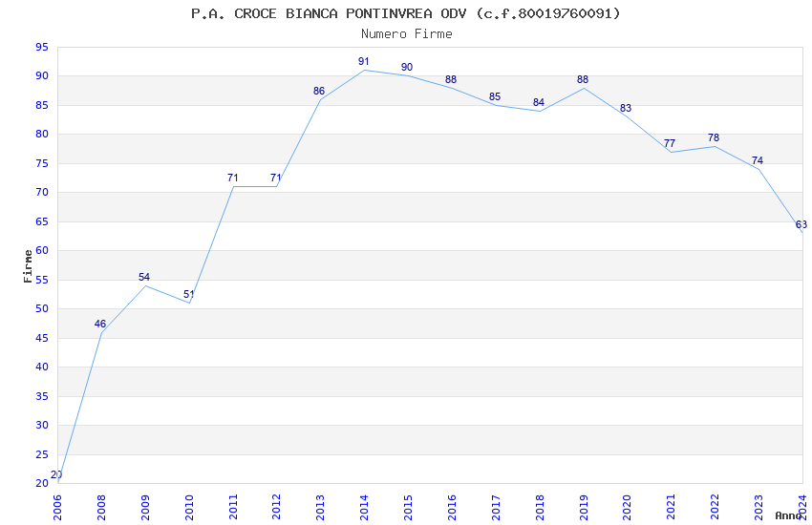Screen dimensions: 812x525
Task: Select year 2010 on the x-axis
Action: [189, 507]
